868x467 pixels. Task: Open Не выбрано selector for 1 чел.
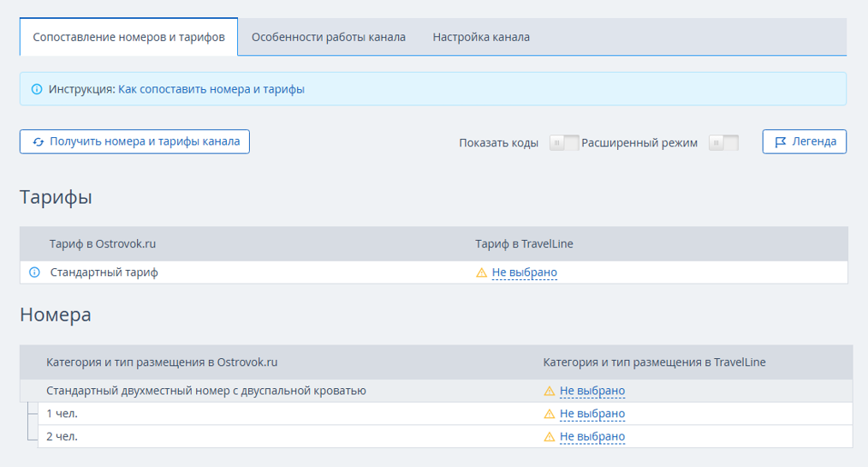coord(592,414)
